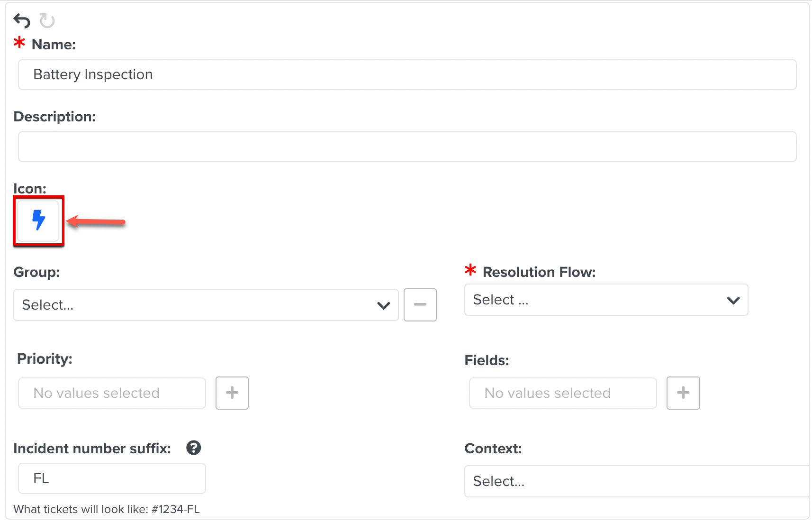Screen dimensions: 812x532
Task: Click the plus button next to Priority
Action: 232,393
